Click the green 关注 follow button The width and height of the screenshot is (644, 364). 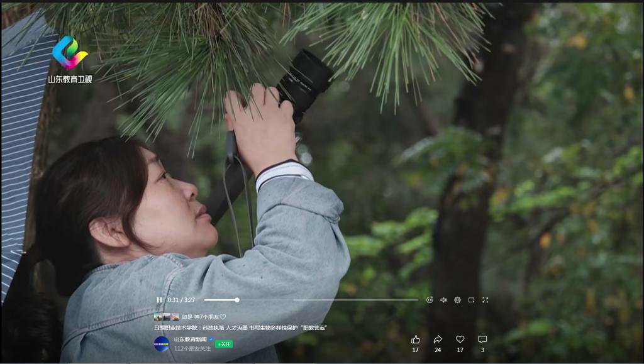(x=224, y=344)
